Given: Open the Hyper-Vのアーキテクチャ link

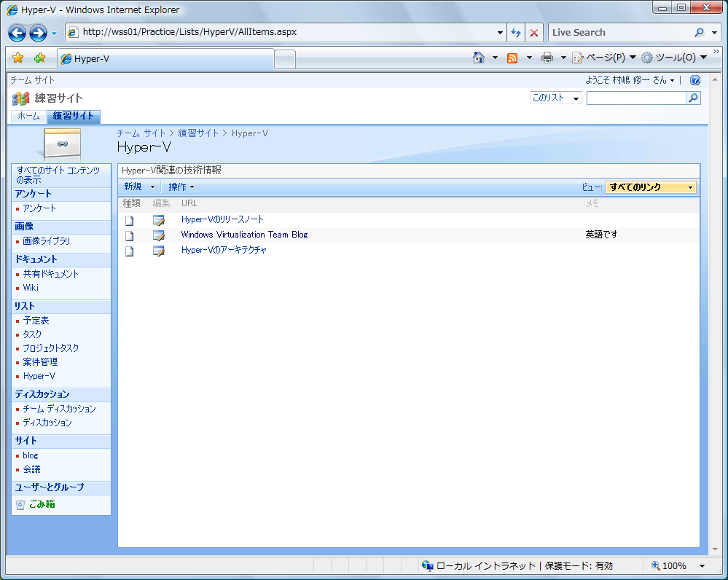Looking at the screenshot, I should pos(224,250).
